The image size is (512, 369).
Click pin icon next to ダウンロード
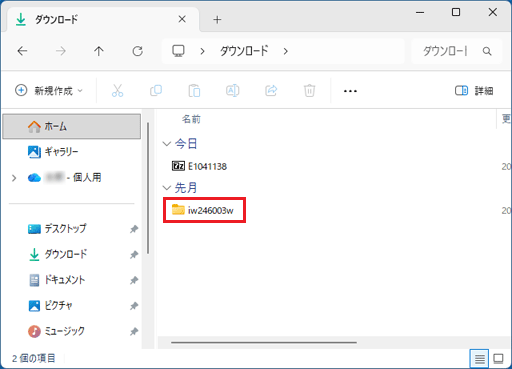134,255
